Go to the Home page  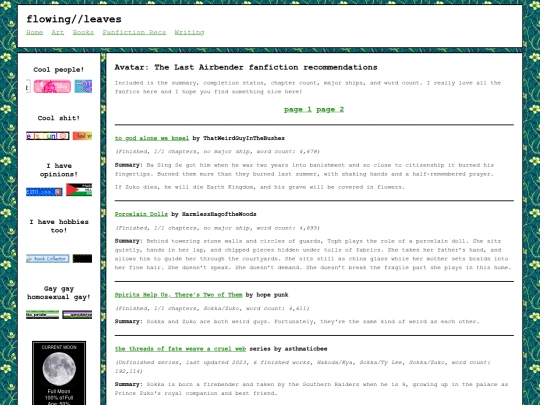click(x=34, y=32)
